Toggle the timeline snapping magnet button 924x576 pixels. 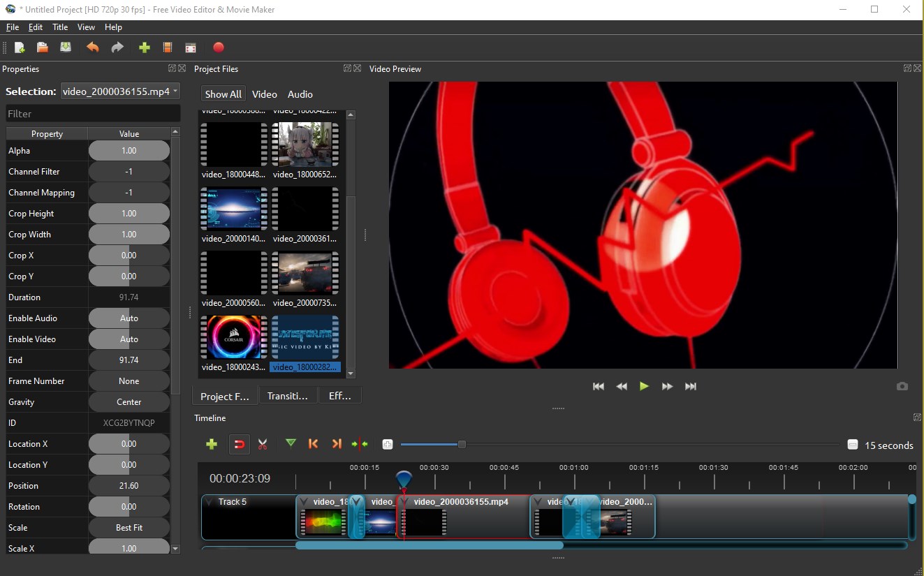click(x=239, y=444)
